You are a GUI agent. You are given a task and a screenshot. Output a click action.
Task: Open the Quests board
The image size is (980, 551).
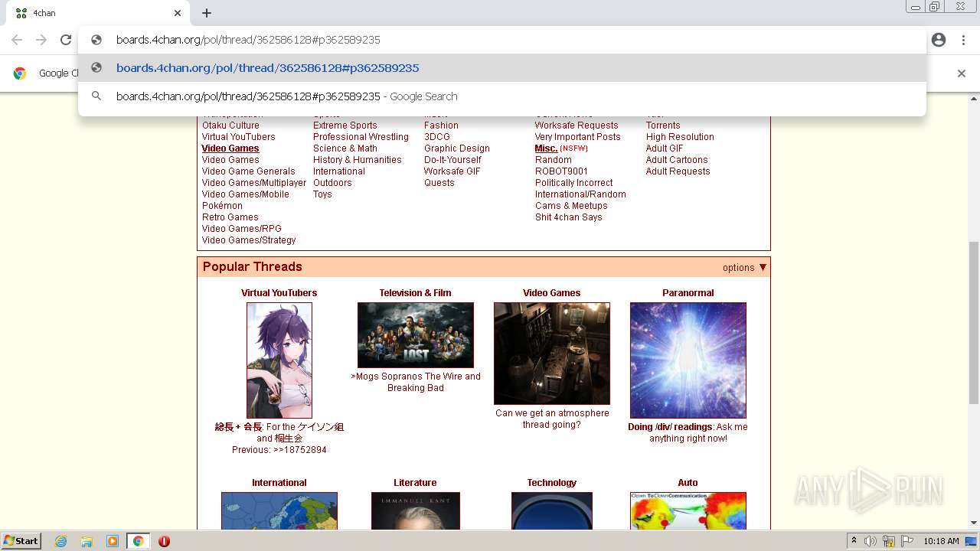pos(439,183)
